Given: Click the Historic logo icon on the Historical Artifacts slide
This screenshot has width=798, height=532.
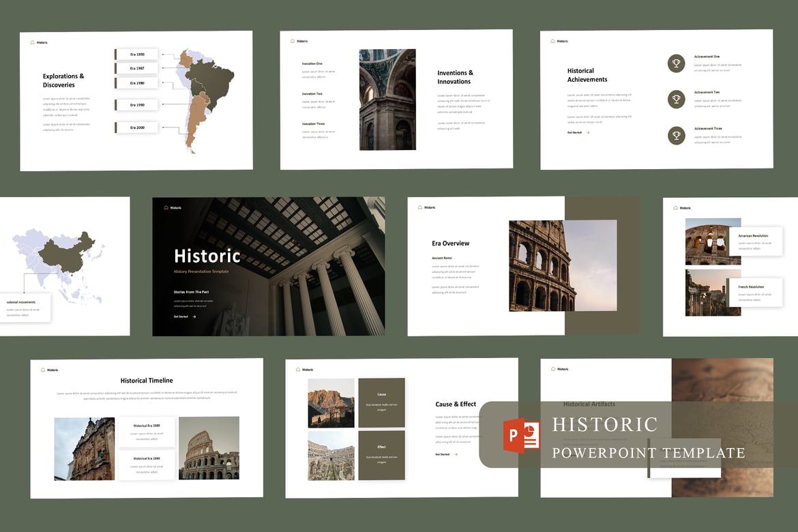Looking at the screenshot, I should coord(553,369).
